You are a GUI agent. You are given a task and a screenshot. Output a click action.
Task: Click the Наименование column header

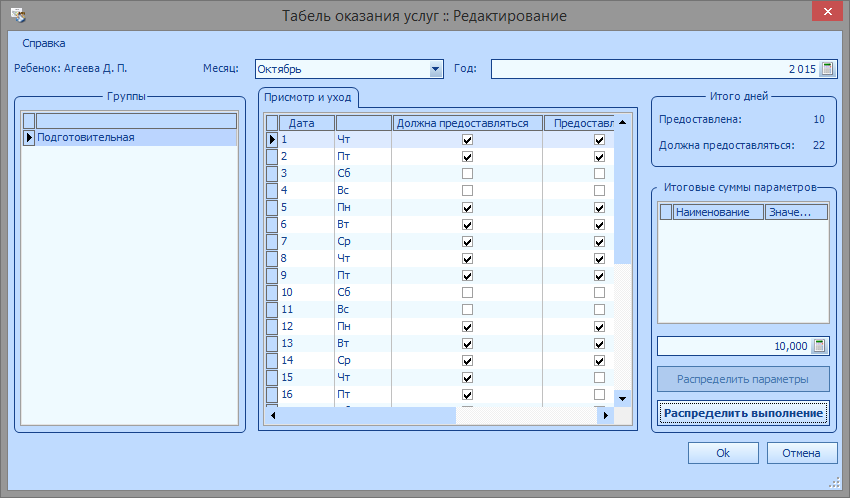point(718,212)
